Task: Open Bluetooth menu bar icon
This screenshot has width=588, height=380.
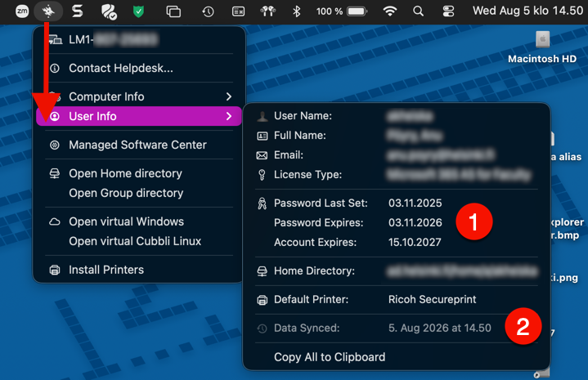Action: tap(297, 11)
